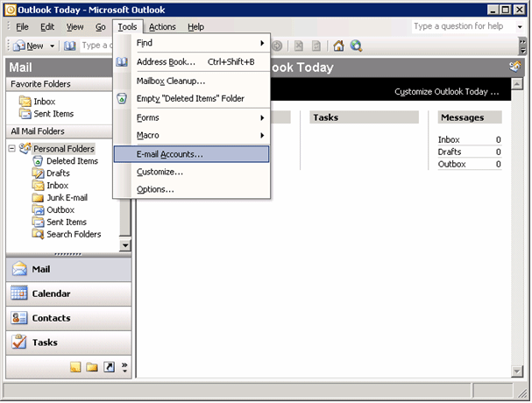This screenshot has height=403, width=532.
Task: Click the Contacts card icon in navigation pane
Action: point(19,318)
